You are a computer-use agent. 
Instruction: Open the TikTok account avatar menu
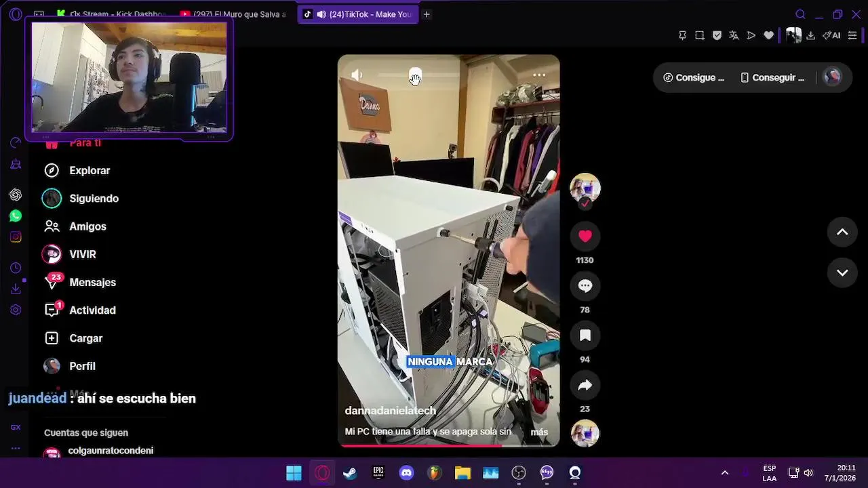pos(832,77)
